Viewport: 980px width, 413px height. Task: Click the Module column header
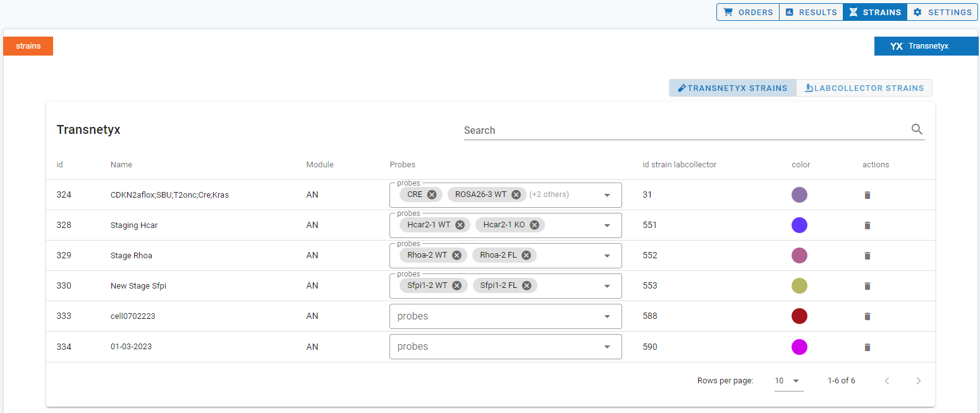[x=320, y=165]
